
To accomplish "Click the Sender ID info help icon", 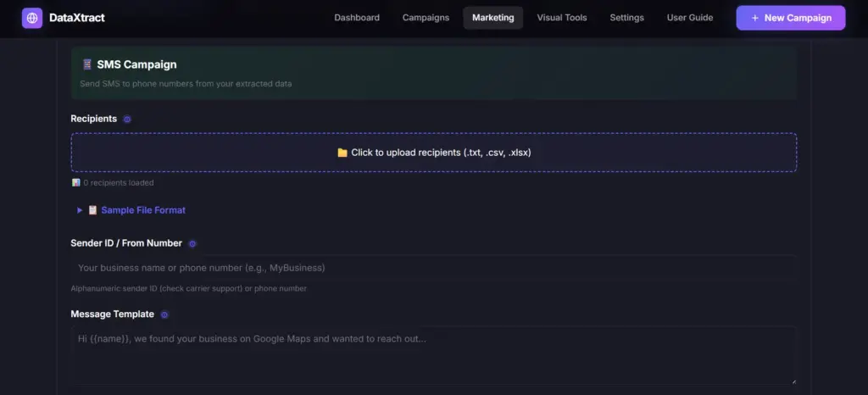I will pyautogui.click(x=192, y=243).
